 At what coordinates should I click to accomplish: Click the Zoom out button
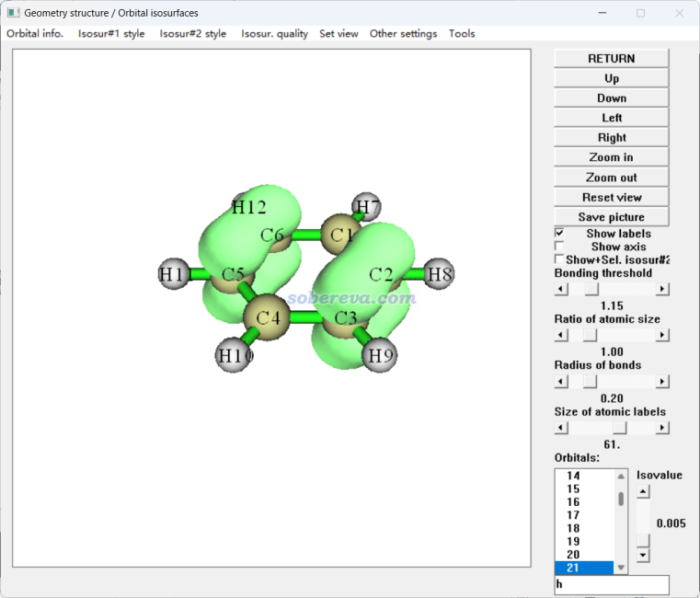point(611,178)
